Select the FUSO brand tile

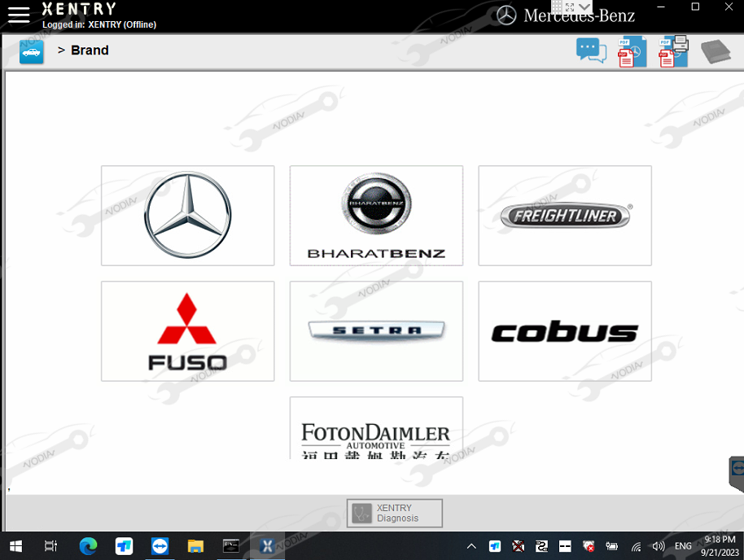tap(187, 331)
